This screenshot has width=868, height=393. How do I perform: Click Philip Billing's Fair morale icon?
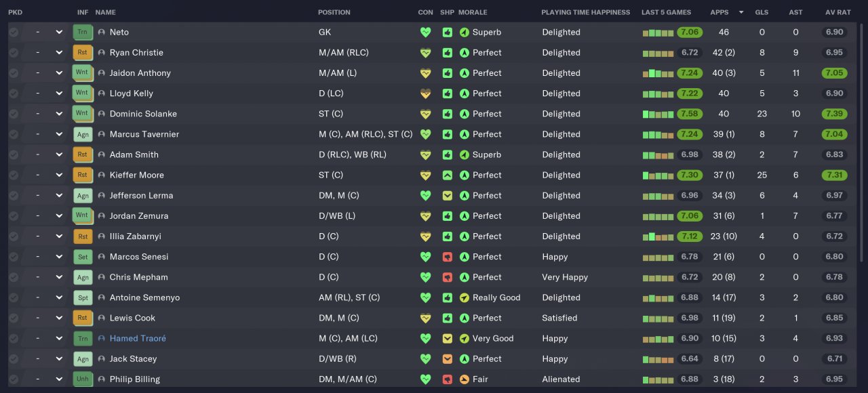(x=465, y=379)
